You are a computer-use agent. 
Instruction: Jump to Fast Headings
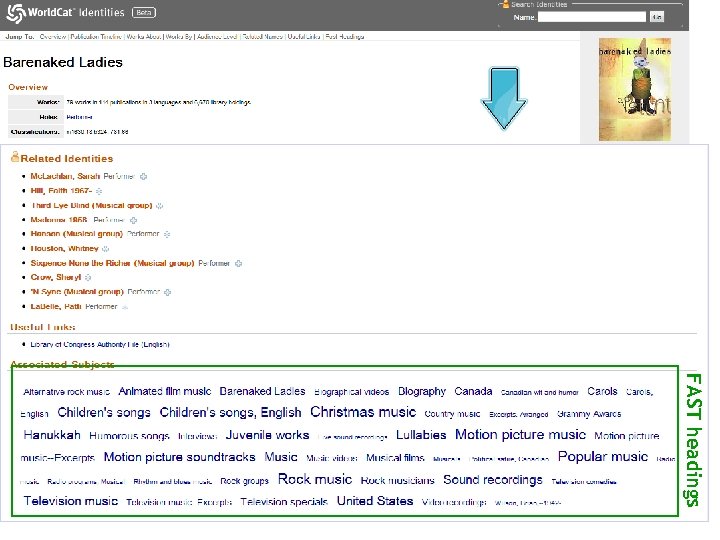344,37
